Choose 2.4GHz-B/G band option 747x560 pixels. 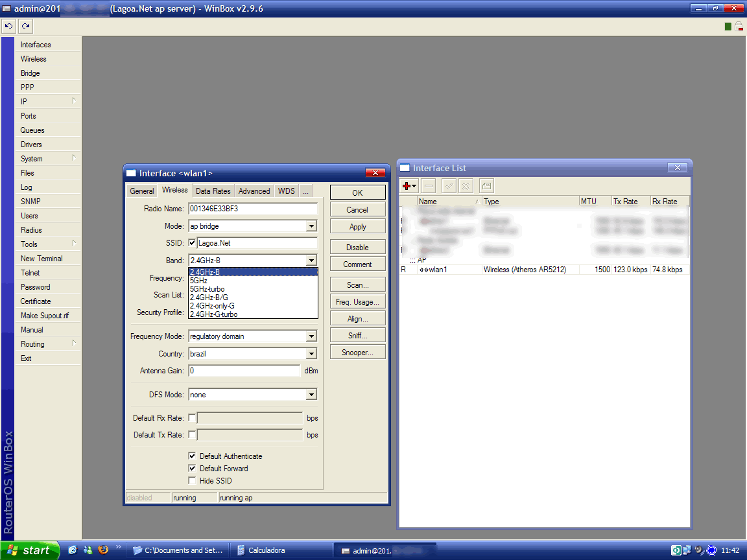[x=253, y=297]
